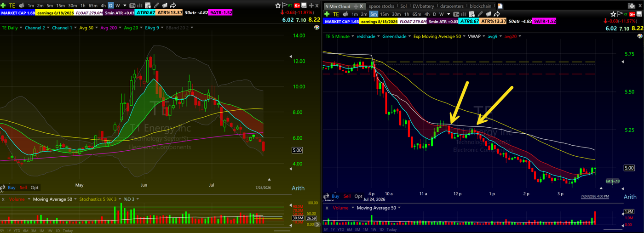The image size is (644, 233).
Task: Select the W weekly timeframe in left chart
Action: click(118, 6)
